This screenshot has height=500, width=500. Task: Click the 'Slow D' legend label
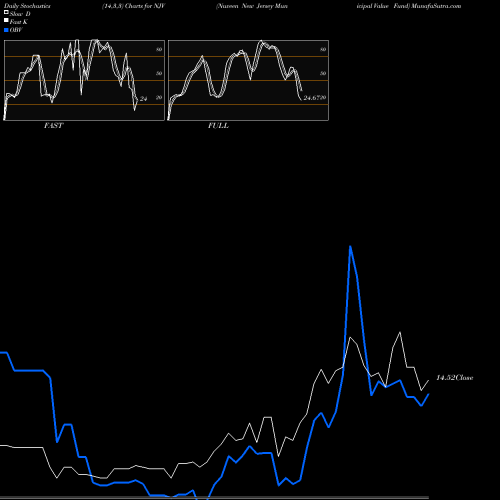[x=20, y=14]
